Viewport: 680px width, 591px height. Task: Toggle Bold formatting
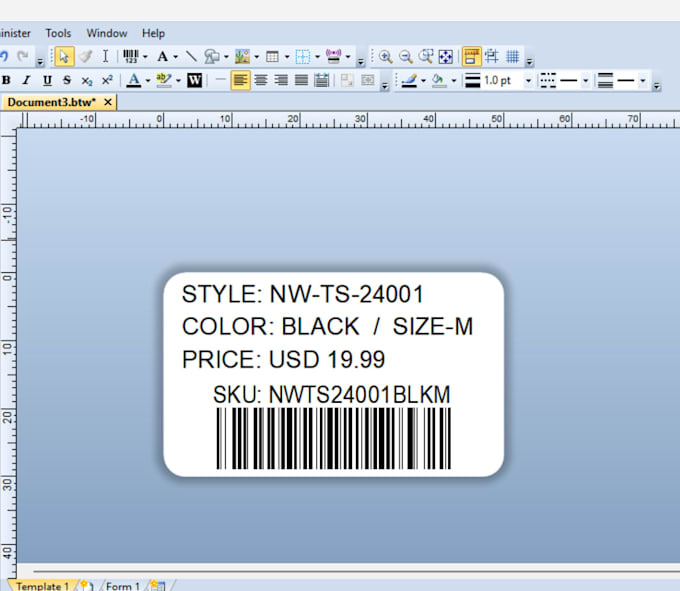tap(6, 80)
